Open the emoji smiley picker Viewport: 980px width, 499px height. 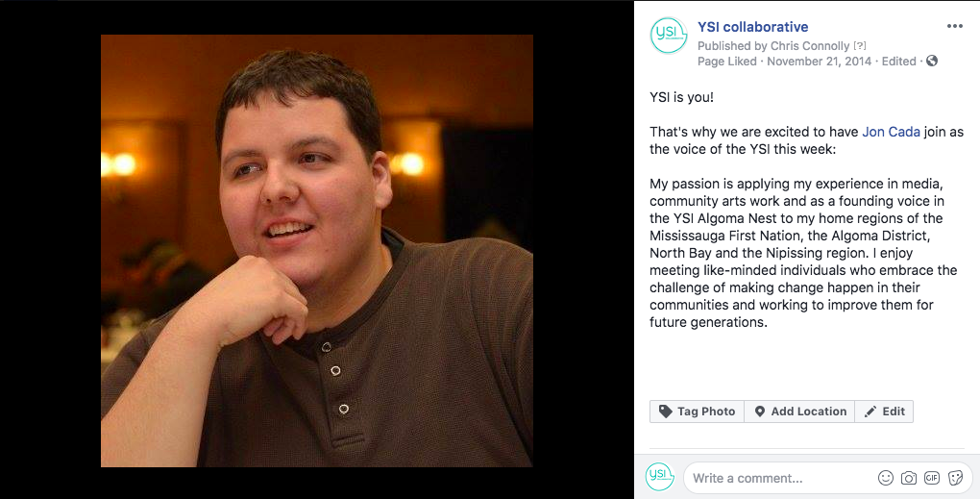pyautogui.click(x=886, y=479)
